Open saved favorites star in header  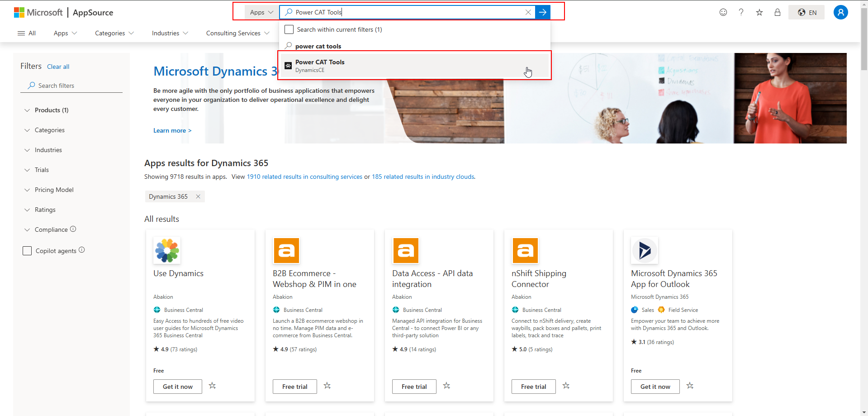[759, 12]
